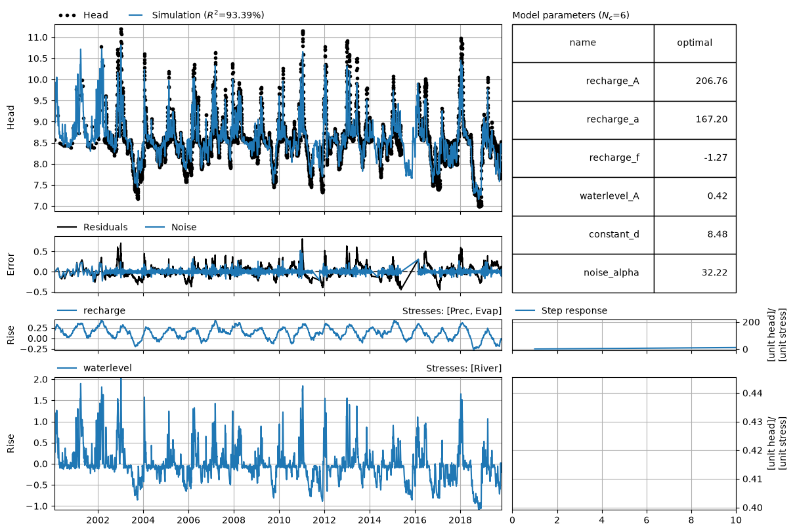Screen dimensions: 795x532
Task: Click the 'recharge' legend label
Action: point(104,310)
